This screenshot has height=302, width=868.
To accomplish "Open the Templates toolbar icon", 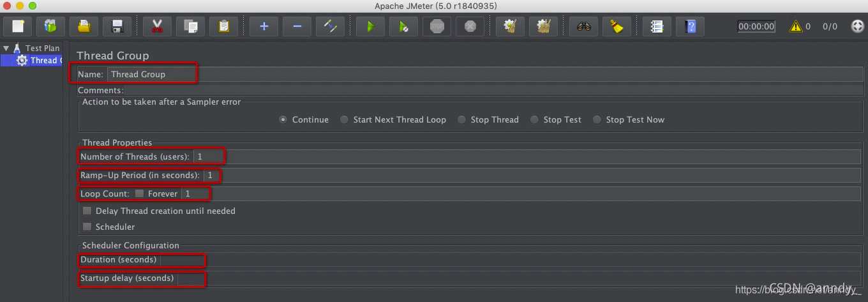I will click(x=50, y=27).
